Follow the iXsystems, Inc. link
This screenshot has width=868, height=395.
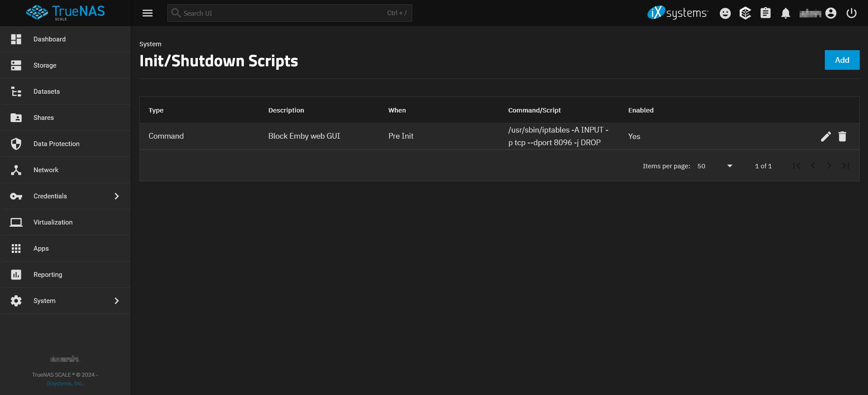(65, 384)
